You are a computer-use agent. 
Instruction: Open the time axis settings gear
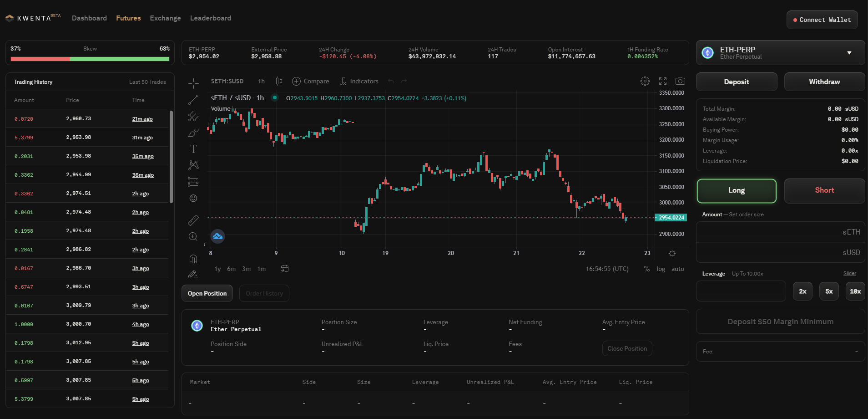pyautogui.click(x=672, y=253)
